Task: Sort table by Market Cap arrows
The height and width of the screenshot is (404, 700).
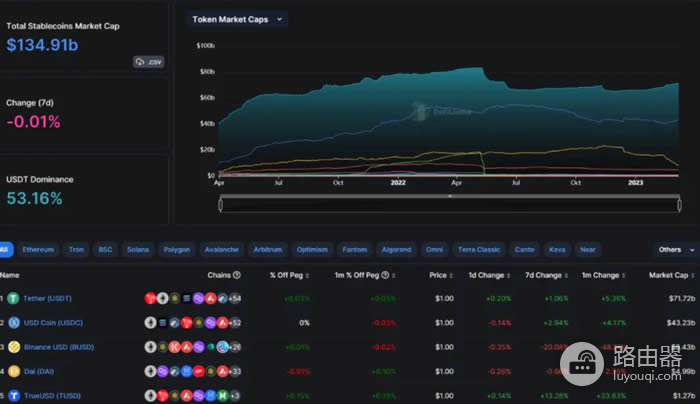Action: [693, 275]
